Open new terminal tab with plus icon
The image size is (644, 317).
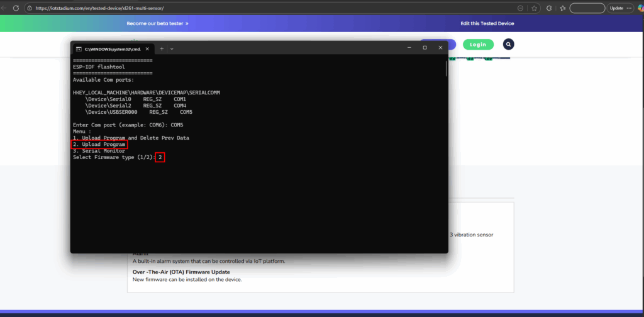tap(162, 48)
